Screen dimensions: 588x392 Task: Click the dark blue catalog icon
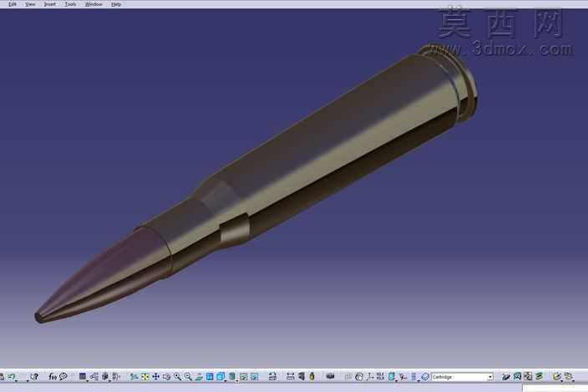83,376
